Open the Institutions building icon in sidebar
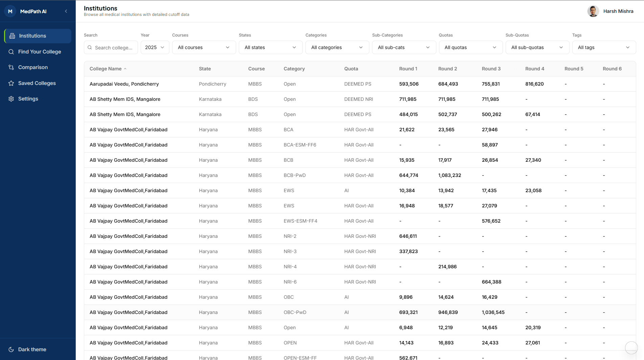Viewport: 644px width, 360px height. (x=12, y=36)
